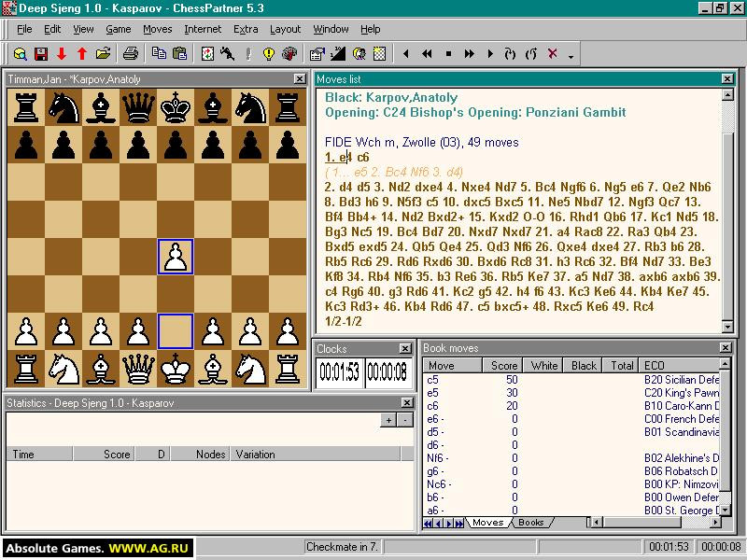This screenshot has width=747, height=560.
Task: Click the magnifier database search icon
Action: click(20, 54)
